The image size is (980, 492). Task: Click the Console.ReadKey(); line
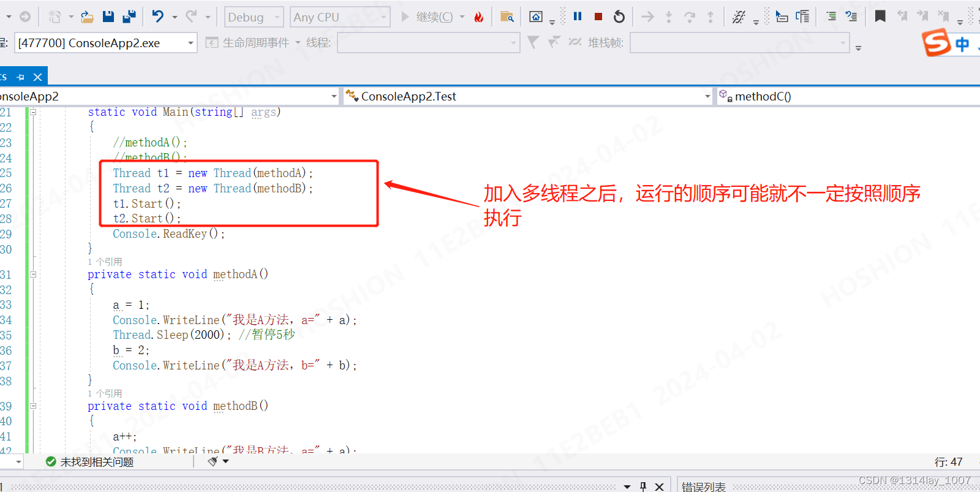point(169,233)
